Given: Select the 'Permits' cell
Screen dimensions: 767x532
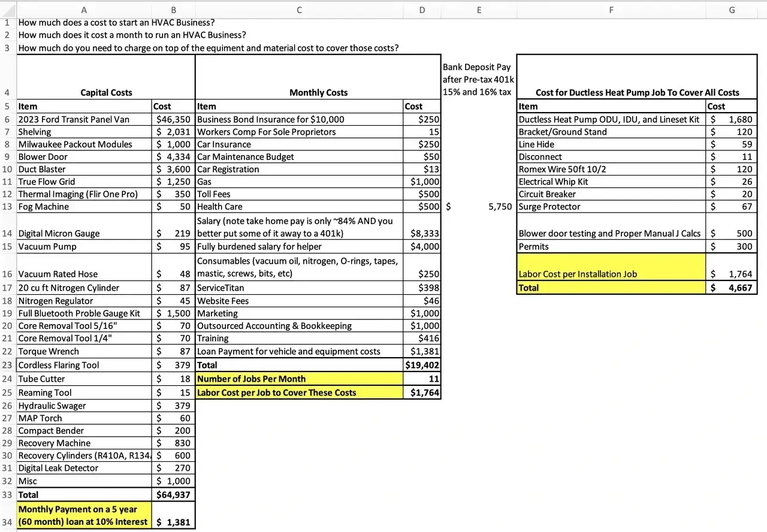Looking at the screenshot, I should 611,246.
